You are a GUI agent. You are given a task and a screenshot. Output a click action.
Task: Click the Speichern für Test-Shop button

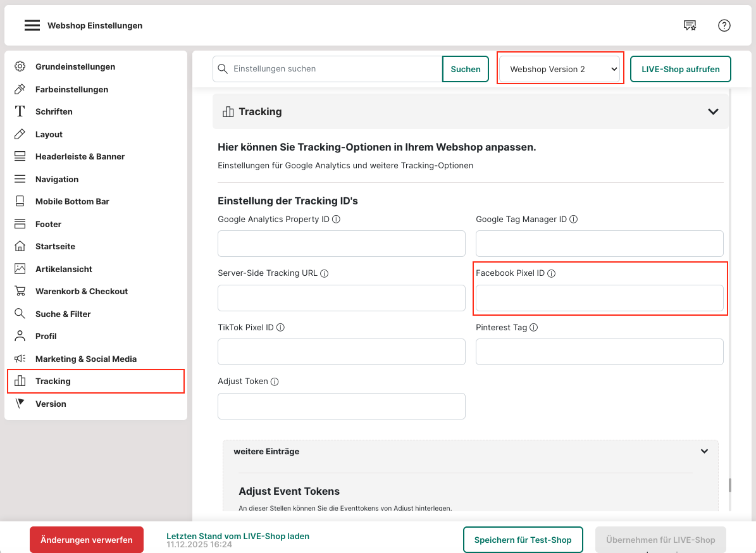(x=523, y=540)
